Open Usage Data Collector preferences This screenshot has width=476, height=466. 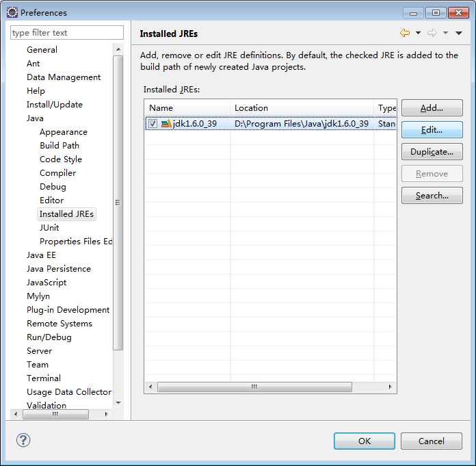[x=69, y=391]
